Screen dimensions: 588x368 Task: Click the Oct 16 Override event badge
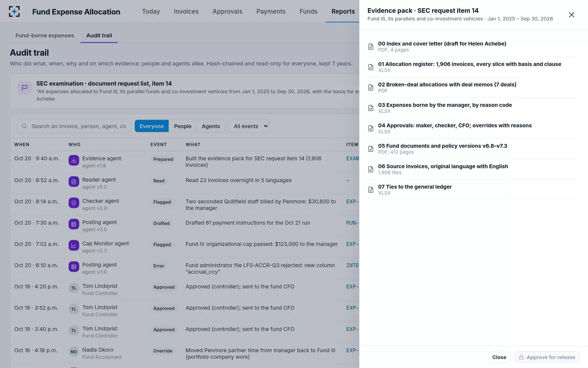[x=163, y=351]
